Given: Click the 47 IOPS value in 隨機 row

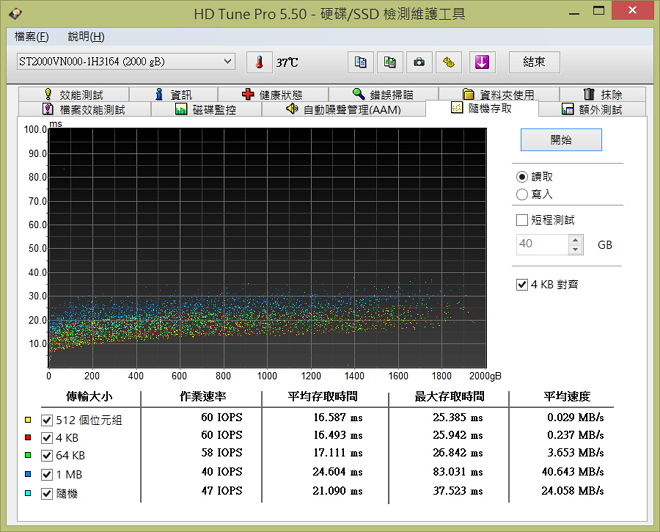Looking at the screenshot, I should [222, 490].
